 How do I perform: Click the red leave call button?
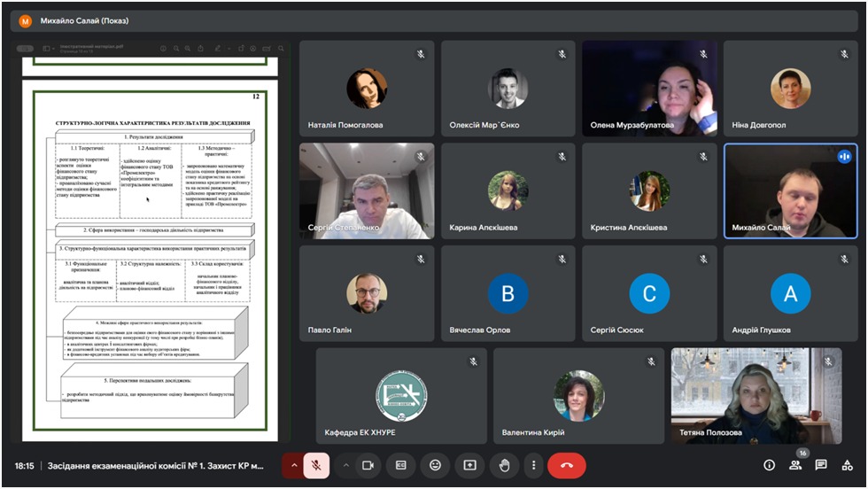click(x=567, y=465)
